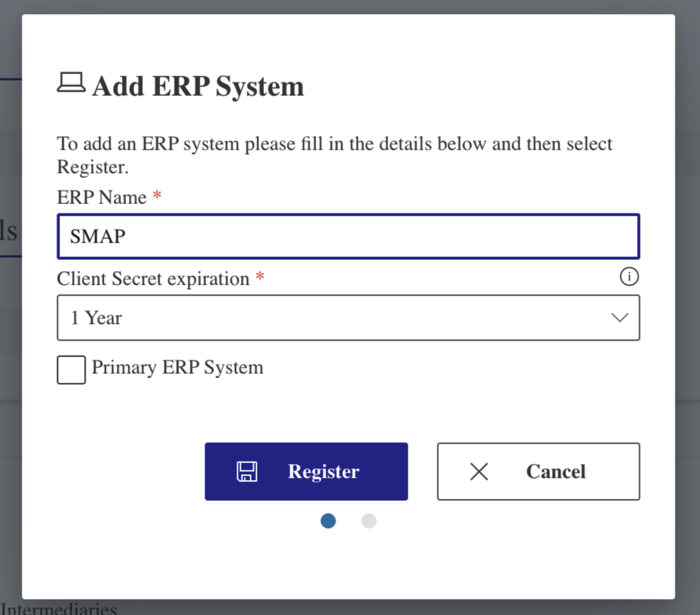Click the "Add ERP System" heading
This screenshot has width=700, height=615.
coord(198,86)
